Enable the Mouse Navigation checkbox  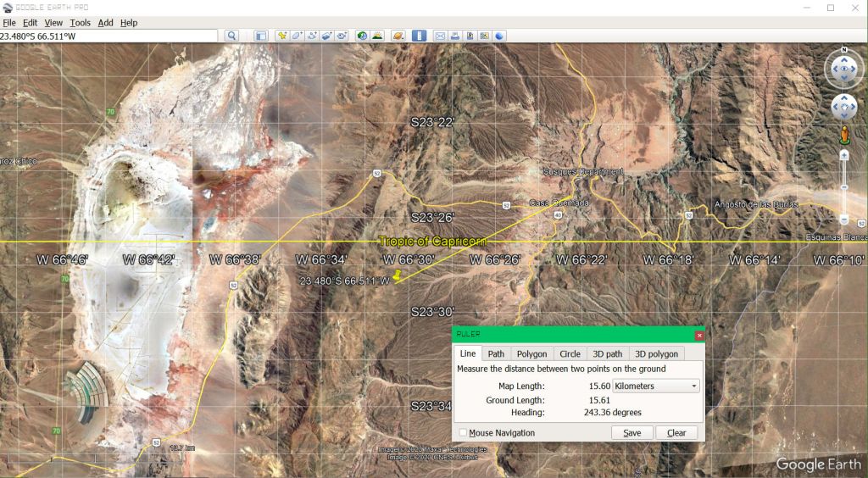463,433
